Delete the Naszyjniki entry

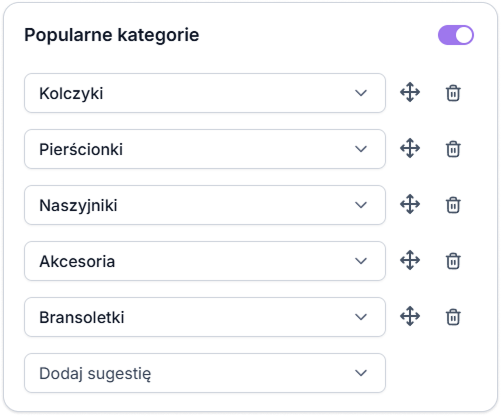453,205
